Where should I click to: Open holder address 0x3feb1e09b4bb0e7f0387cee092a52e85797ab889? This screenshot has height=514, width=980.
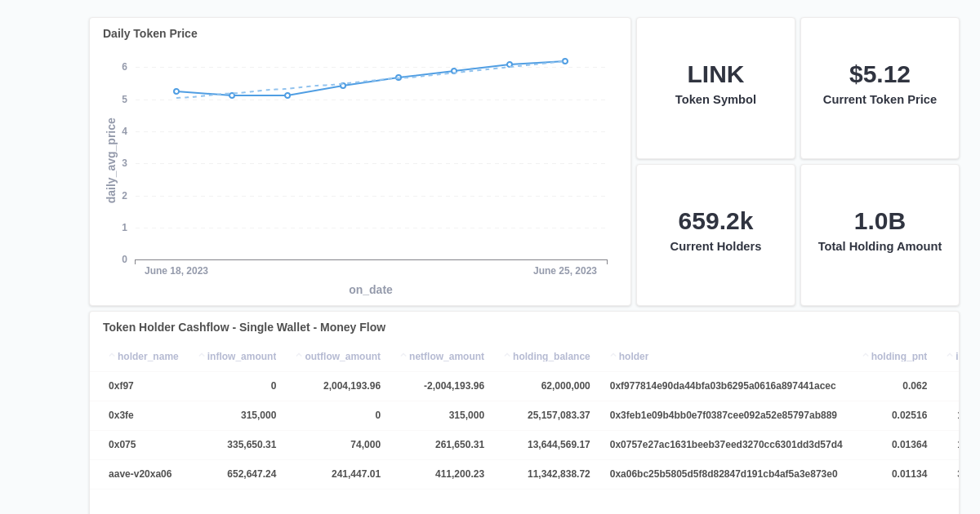pyautogui.click(x=722, y=414)
